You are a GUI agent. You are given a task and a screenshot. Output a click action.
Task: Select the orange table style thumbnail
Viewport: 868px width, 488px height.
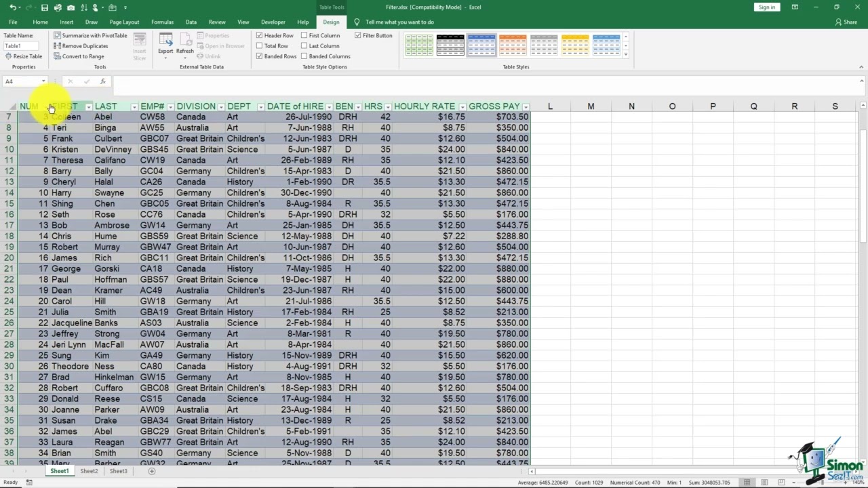click(x=513, y=45)
